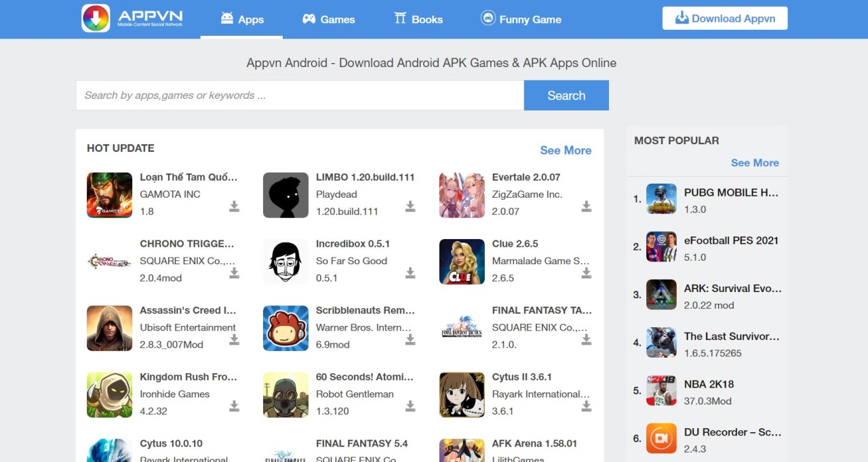
Task: Click download icon for Cytus II 3.6.1
Action: point(587,406)
